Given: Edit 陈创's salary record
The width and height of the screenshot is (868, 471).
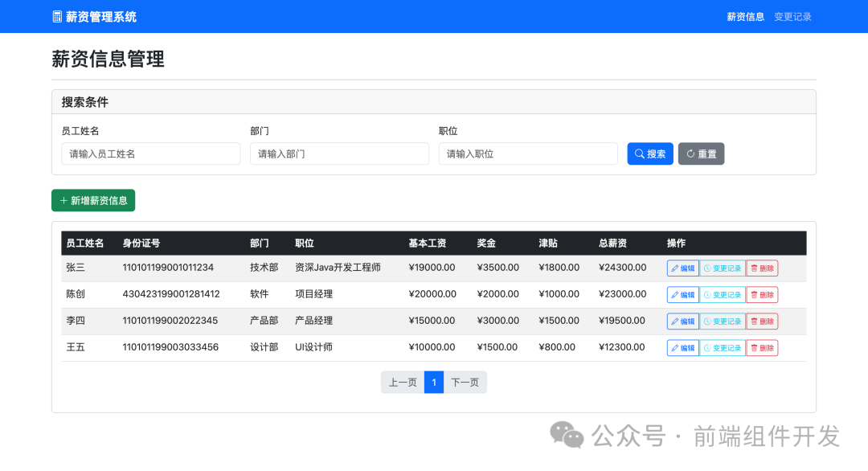Looking at the screenshot, I should point(682,295).
